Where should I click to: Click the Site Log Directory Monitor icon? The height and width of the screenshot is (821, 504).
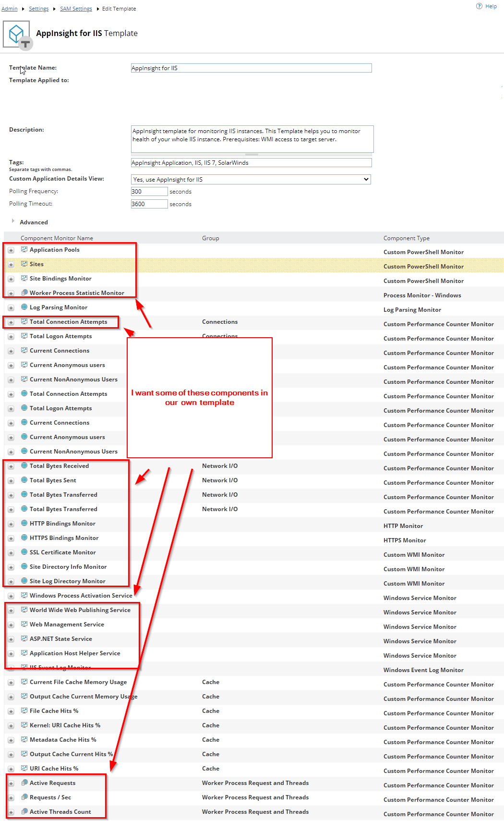(24, 581)
